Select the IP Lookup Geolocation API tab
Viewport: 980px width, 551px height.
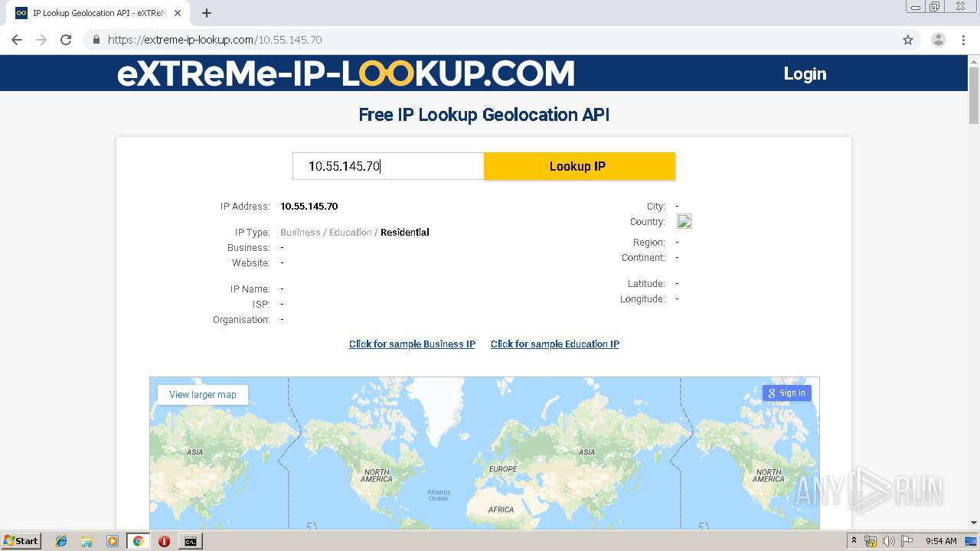pos(98,13)
